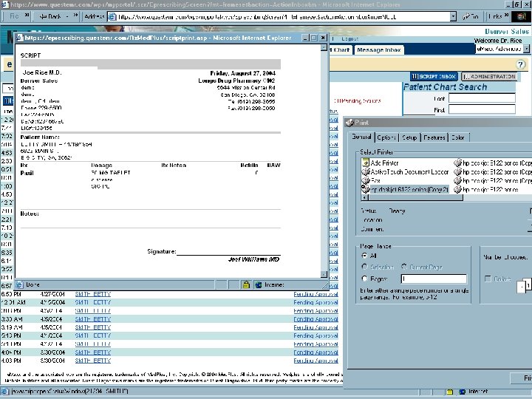This screenshot has height=399, width=532.
Task: Click IE icon in scriptprint popup title bar
Action: (20, 38)
